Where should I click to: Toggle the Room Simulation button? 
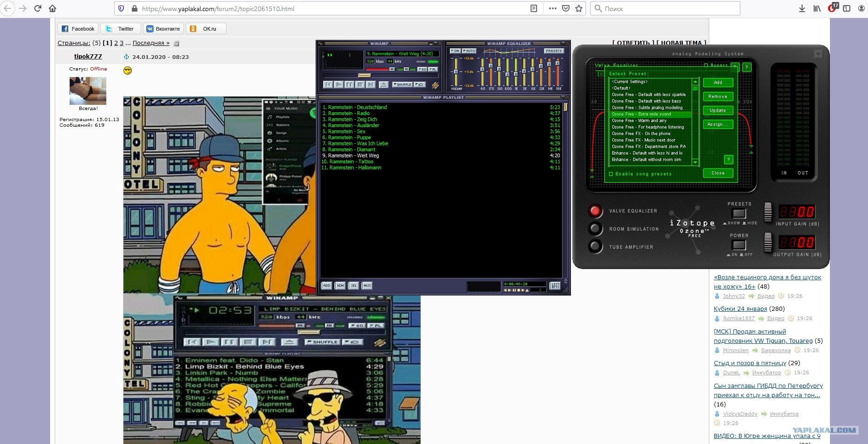[x=595, y=229]
